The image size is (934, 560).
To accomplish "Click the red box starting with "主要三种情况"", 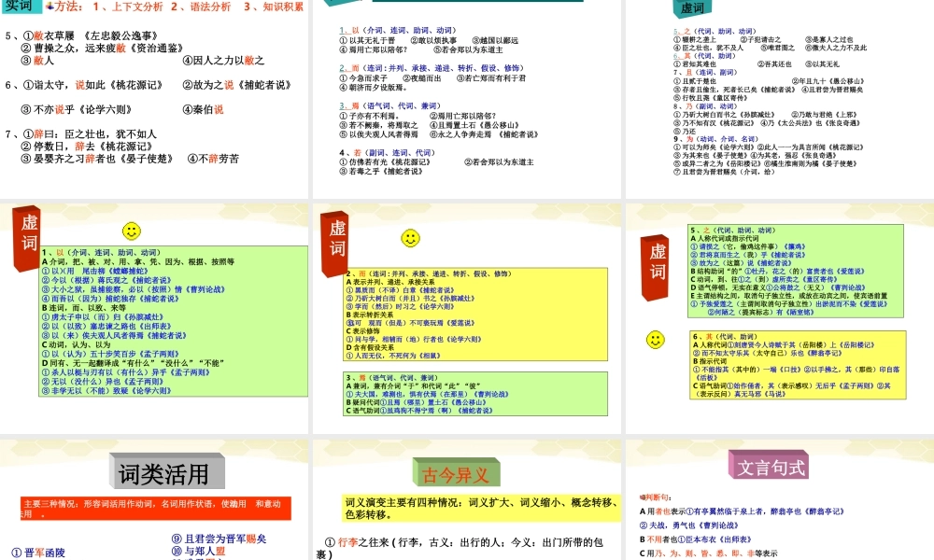I will point(155,509).
